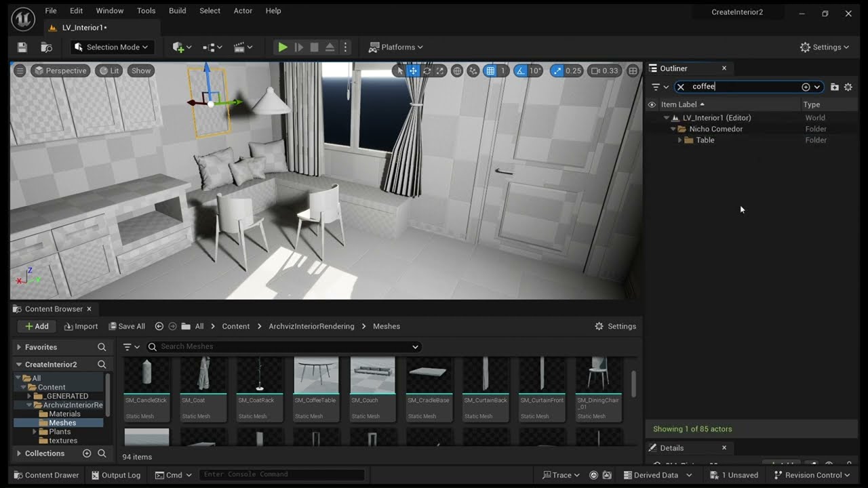Click the skip frame play icon

point(298,47)
